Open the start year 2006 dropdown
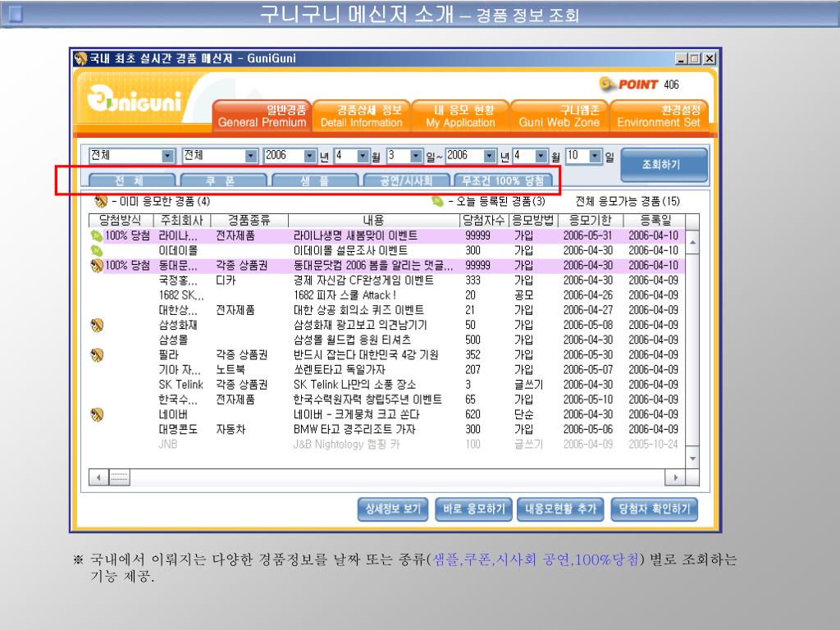The height and width of the screenshot is (630, 840). (x=309, y=156)
